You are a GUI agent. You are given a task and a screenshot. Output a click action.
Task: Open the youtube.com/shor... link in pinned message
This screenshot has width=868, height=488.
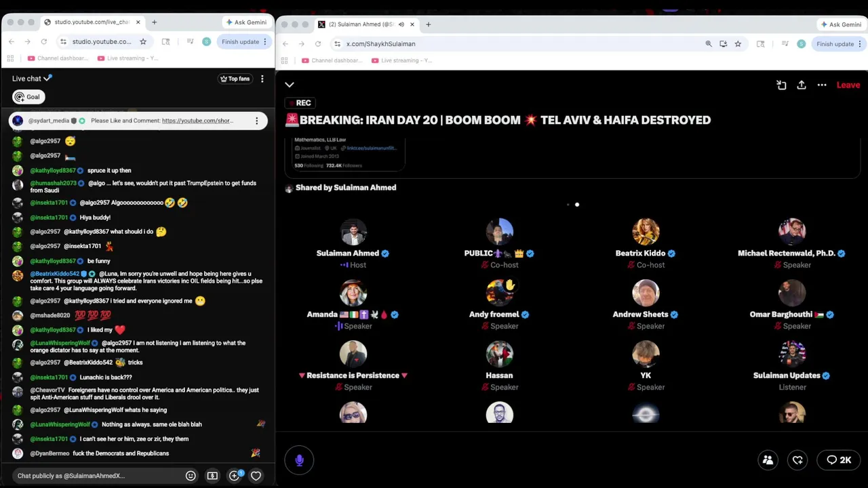[x=197, y=121]
